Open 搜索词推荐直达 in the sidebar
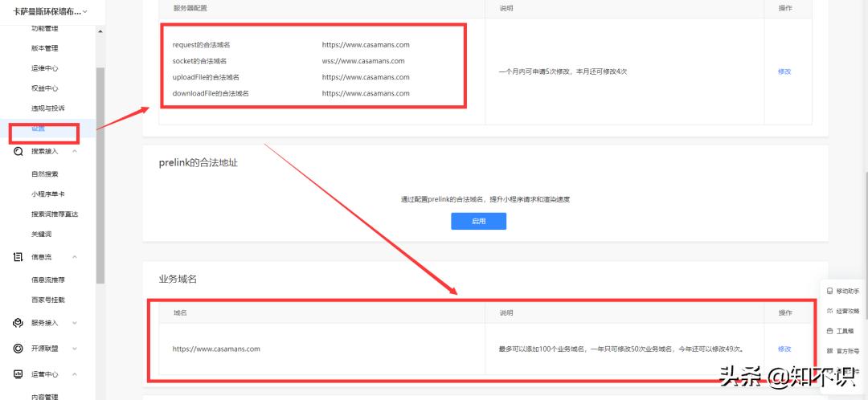This screenshot has width=868, height=400. pos(55,214)
